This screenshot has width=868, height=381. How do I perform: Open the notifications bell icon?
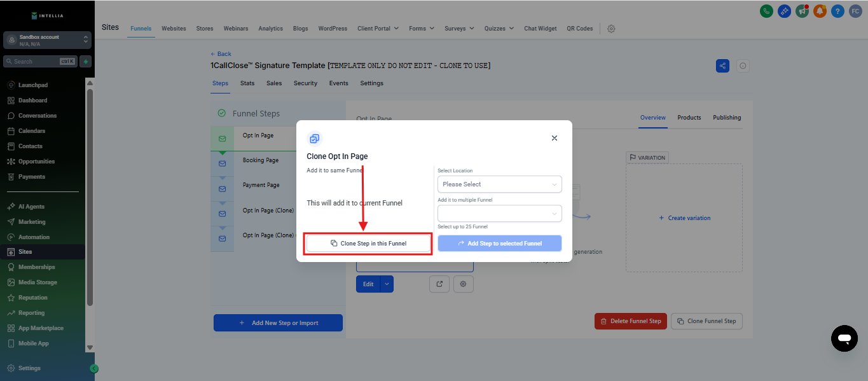tap(820, 11)
